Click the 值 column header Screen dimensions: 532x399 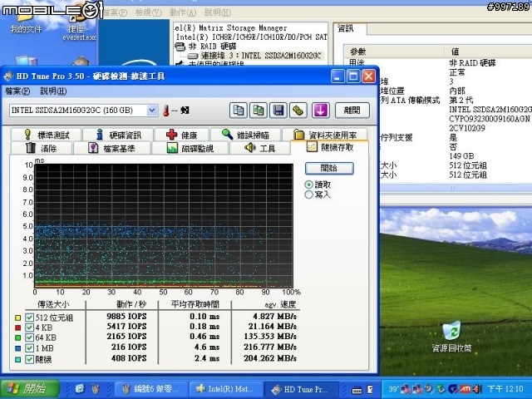pos(488,52)
